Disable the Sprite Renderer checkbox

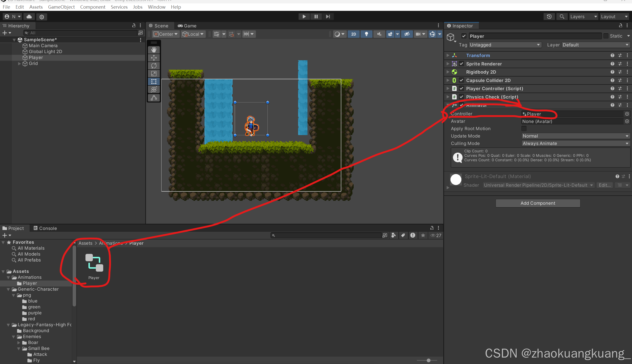[x=462, y=64]
